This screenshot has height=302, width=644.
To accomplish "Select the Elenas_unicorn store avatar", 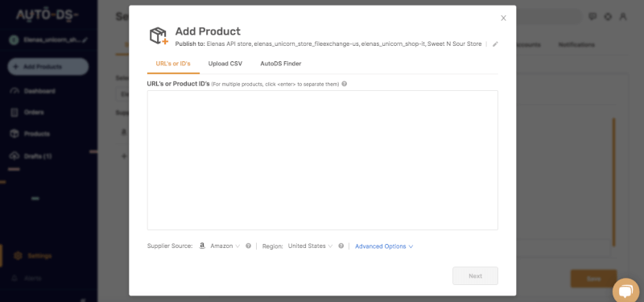I will [14, 40].
